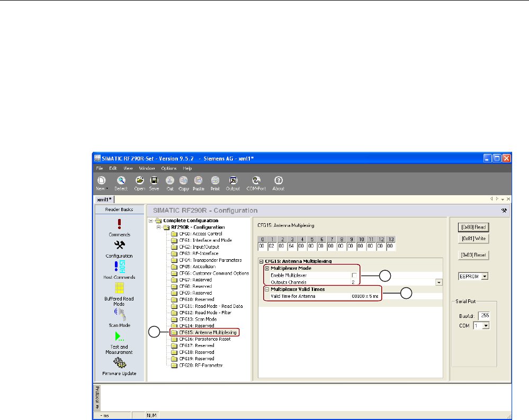Click the Valid Time for Antenna value
This screenshot has width=529, height=420.
pos(365,296)
